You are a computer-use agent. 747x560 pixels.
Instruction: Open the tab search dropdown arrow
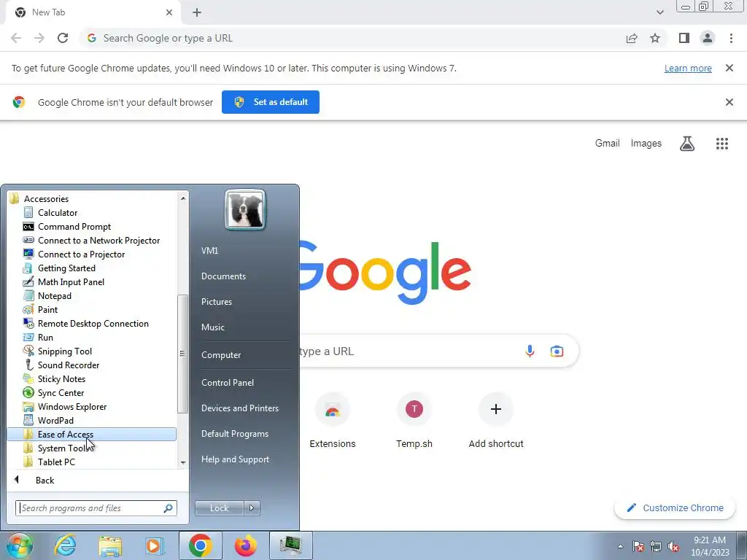coord(659,12)
